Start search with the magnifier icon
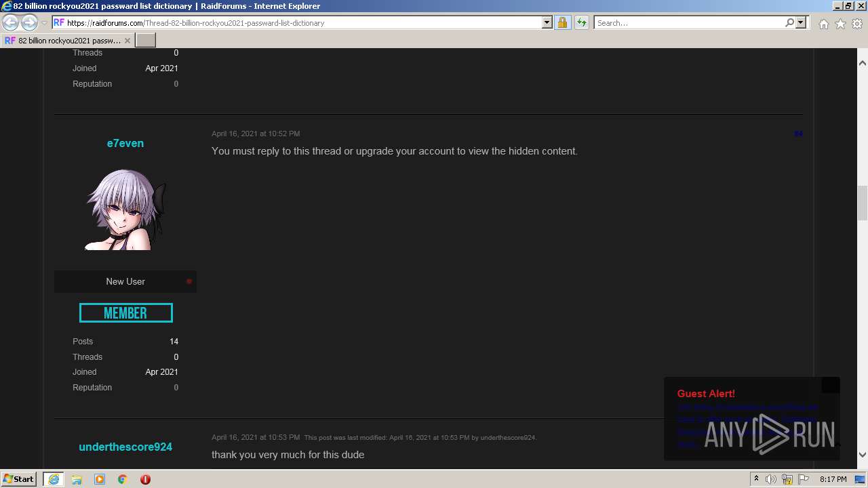 pos(789,22)
